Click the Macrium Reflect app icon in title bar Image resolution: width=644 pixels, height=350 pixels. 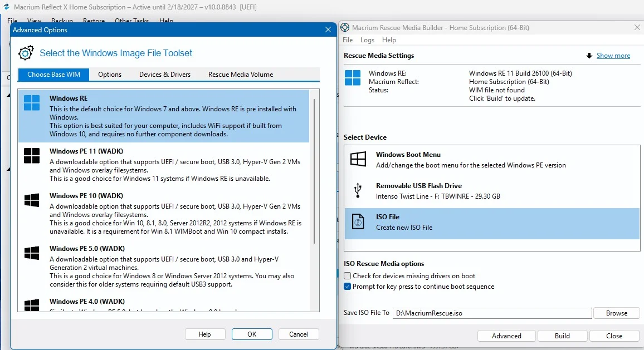(x=6, y=7)
